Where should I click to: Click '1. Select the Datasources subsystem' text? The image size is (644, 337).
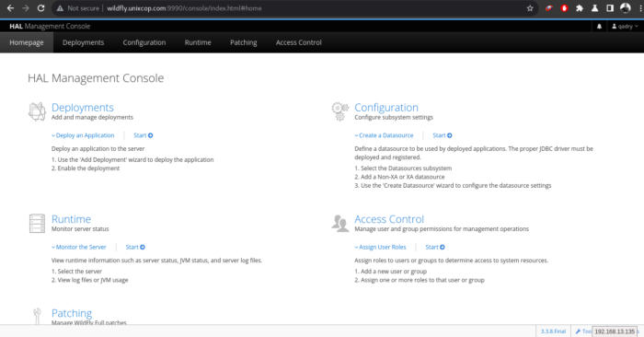[x=403, y=168]
